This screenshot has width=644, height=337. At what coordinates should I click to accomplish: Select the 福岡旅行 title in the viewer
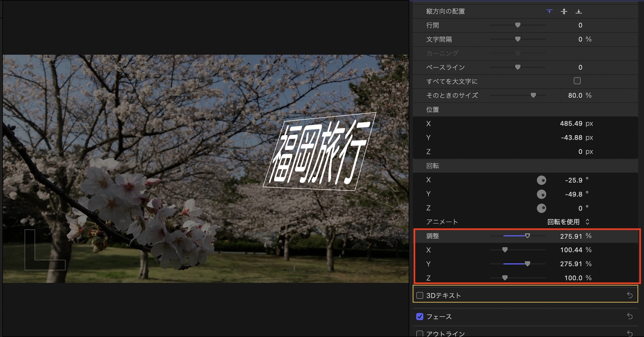(319, 152)
